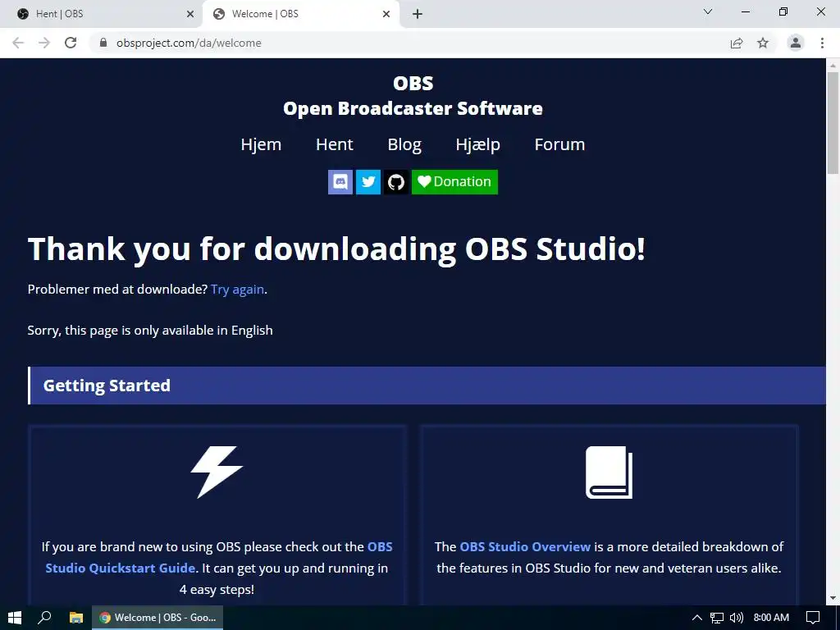Click the scrollbar down arrow
Viewport: 840px width, 630px height.
point(833,598)
